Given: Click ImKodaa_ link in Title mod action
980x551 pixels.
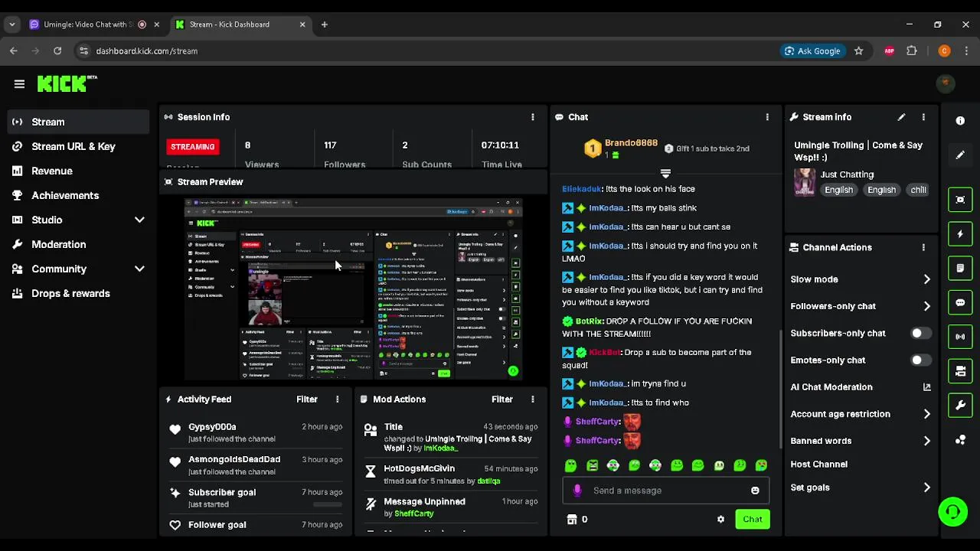Looking at the screenshot, I should coord(441,448).
